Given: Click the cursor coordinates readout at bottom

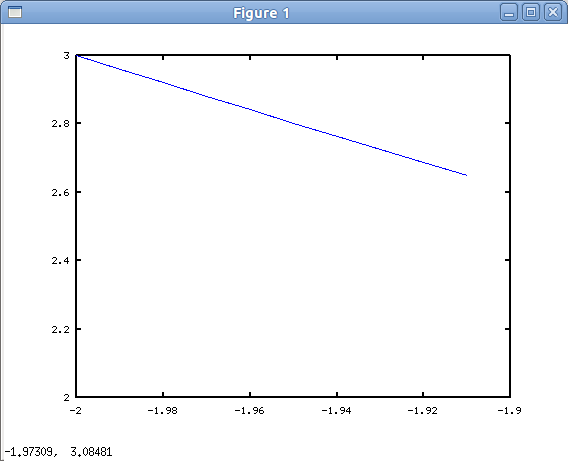Looking at the screenshot, I should [58, 452].
